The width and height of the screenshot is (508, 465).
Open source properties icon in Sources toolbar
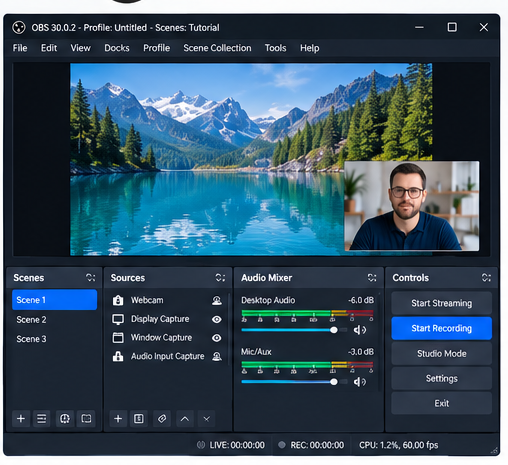pos(139,418)
